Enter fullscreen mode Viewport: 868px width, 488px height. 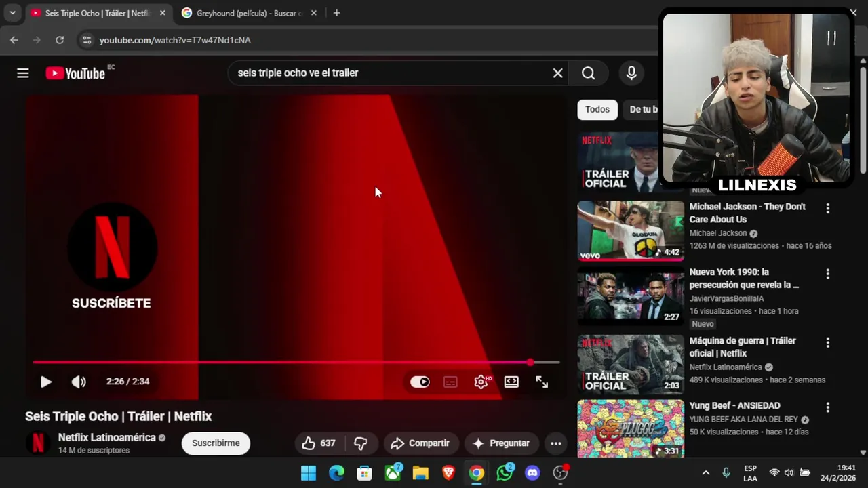(542, 382)
